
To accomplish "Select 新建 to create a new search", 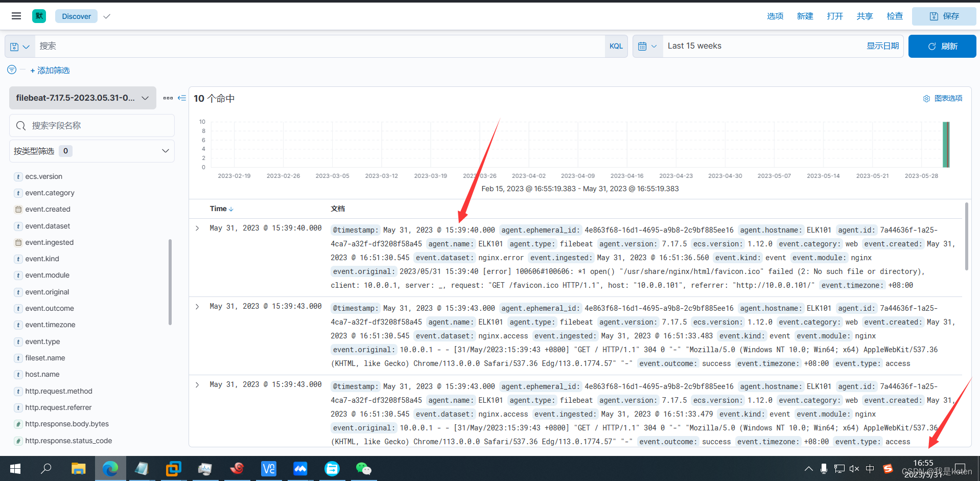I will point(805,16).
